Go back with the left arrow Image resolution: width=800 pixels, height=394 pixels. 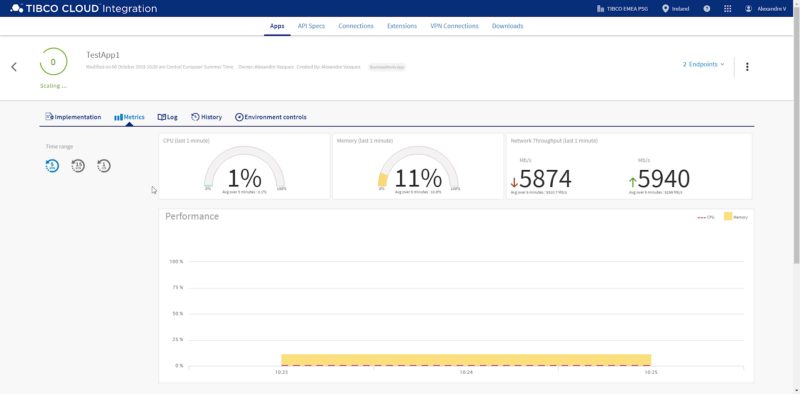click(14, 67)
